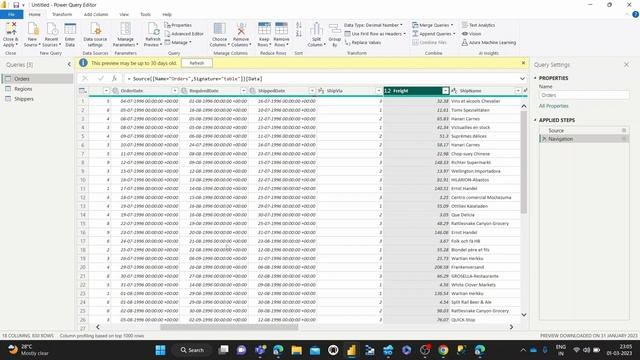Click the taskbar Search box

193,350
